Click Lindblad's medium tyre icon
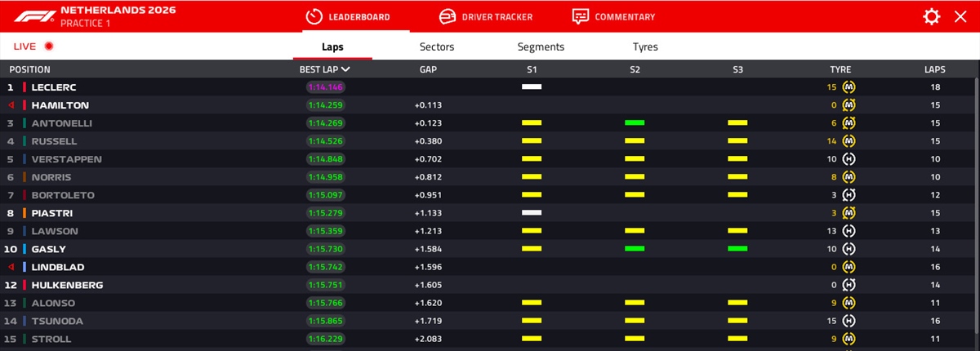This screenshot has height=351, width=980. click(849, 267)
